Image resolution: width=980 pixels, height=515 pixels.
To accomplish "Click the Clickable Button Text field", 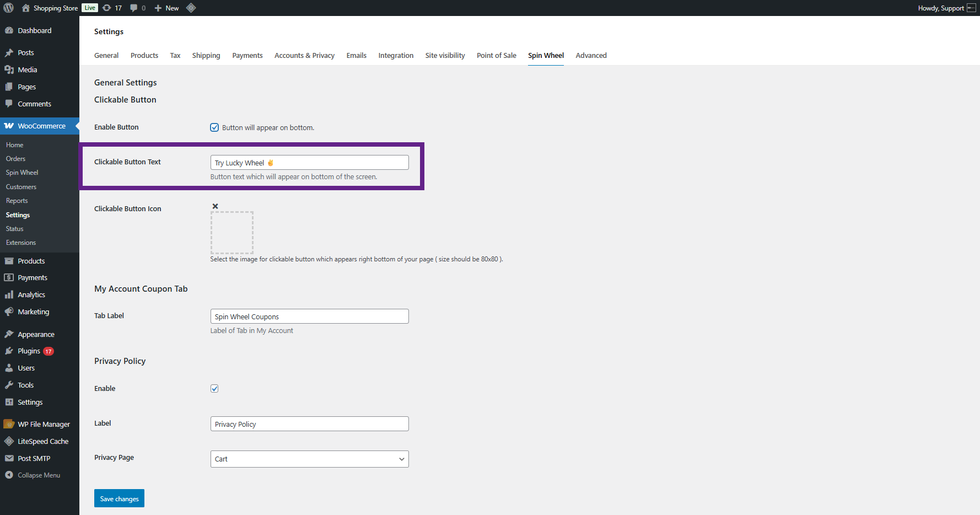I will coord(309,163).
